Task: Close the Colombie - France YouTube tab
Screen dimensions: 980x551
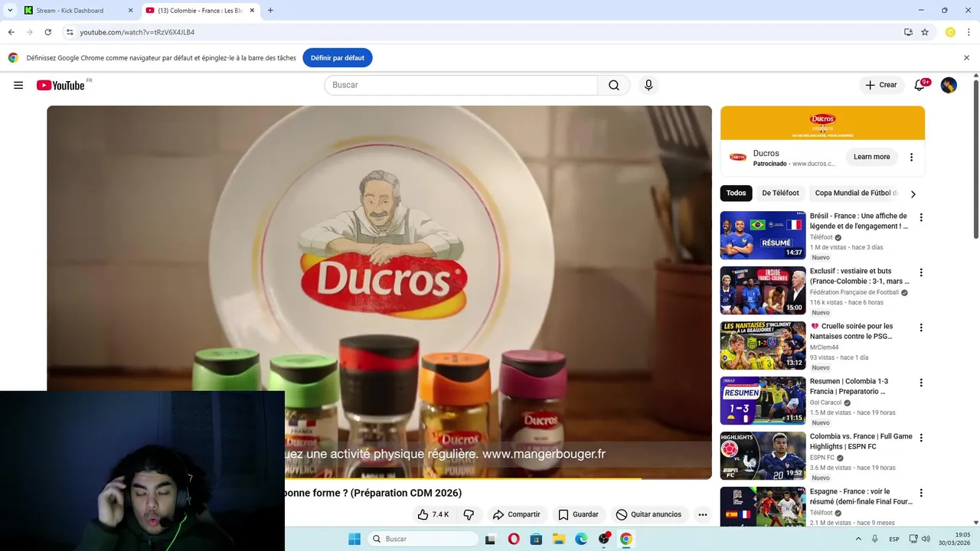Action: [252, 11]
